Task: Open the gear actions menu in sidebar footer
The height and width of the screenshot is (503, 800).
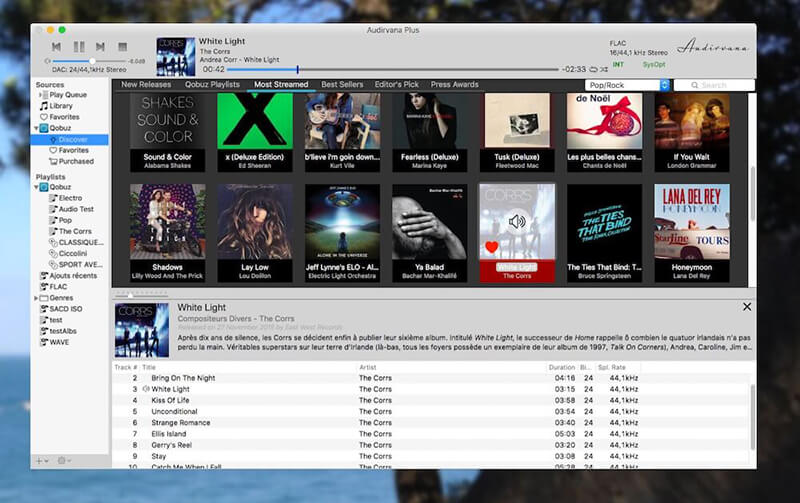Action: click(63, 461)
